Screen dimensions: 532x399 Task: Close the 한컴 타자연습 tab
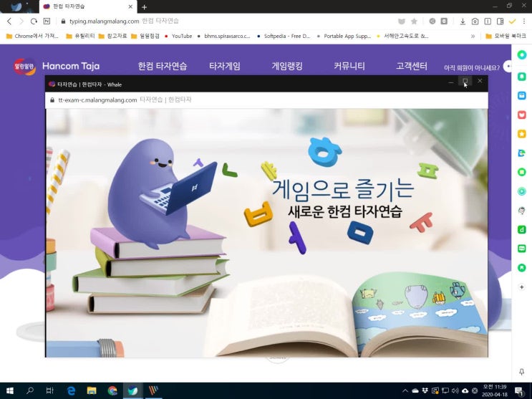(x=130, y=6)
